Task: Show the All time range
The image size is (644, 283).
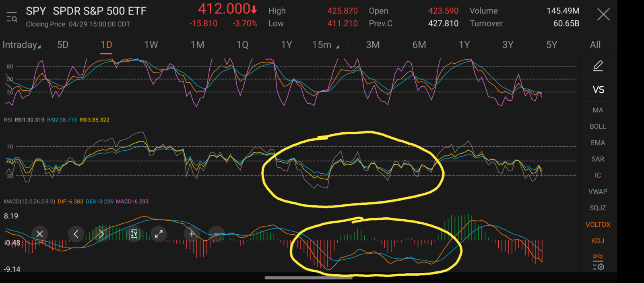Action: click(595, 45)
